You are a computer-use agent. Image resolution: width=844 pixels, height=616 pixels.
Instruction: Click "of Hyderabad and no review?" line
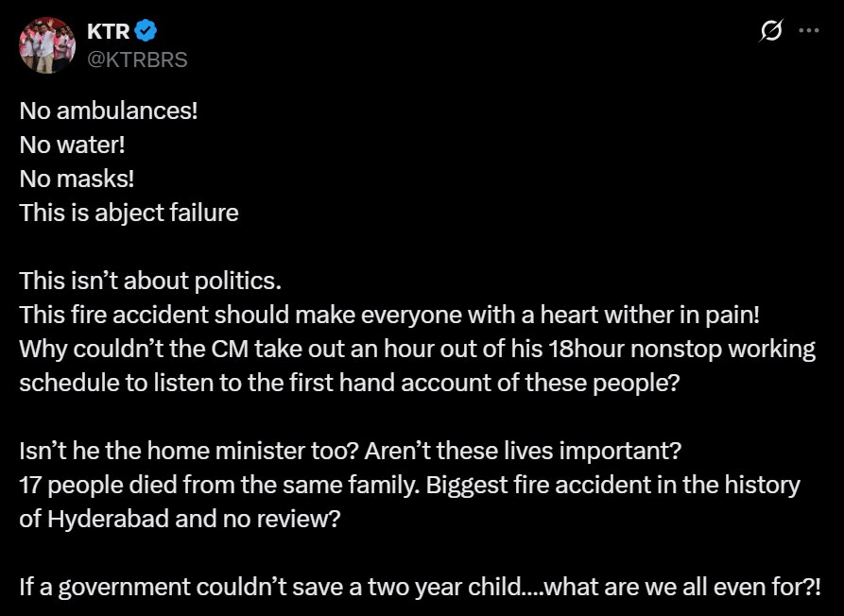[x=179, y=520]
